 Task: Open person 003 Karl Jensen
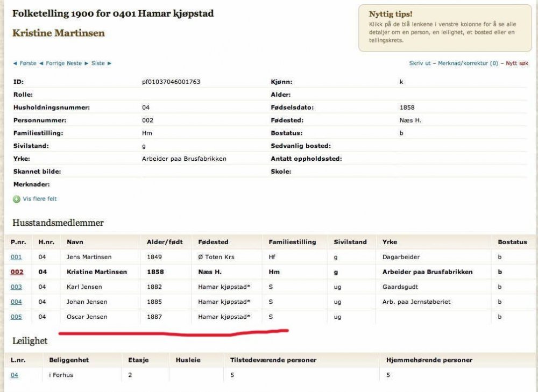[16, 287]
